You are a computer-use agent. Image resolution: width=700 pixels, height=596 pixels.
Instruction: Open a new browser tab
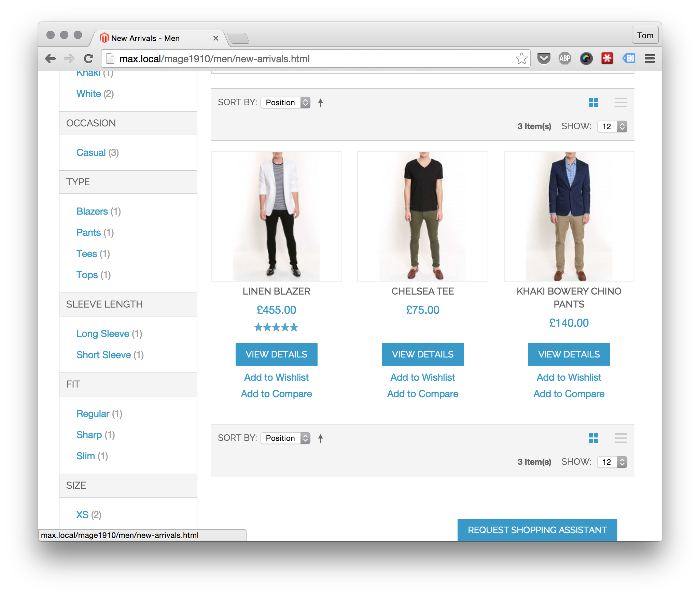238,38
